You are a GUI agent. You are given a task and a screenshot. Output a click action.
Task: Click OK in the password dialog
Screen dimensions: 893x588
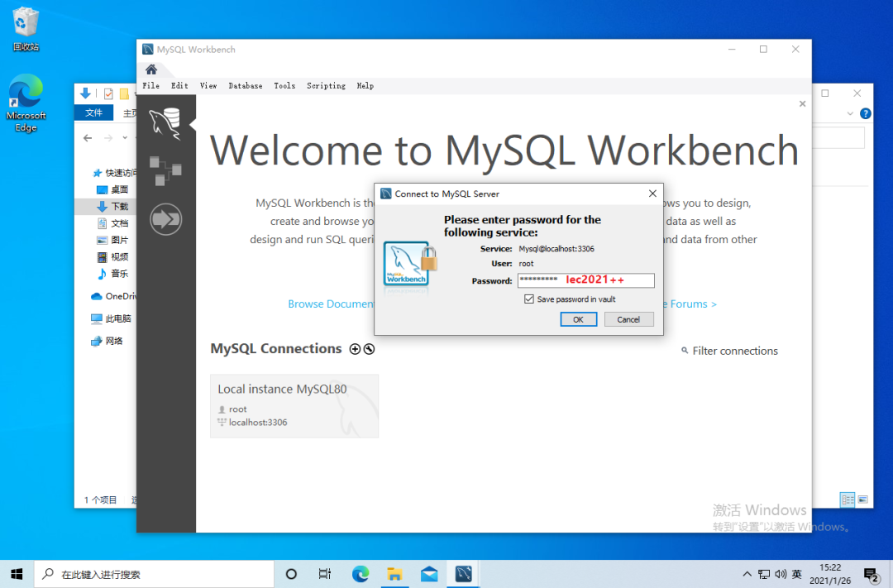coord(578,320)
